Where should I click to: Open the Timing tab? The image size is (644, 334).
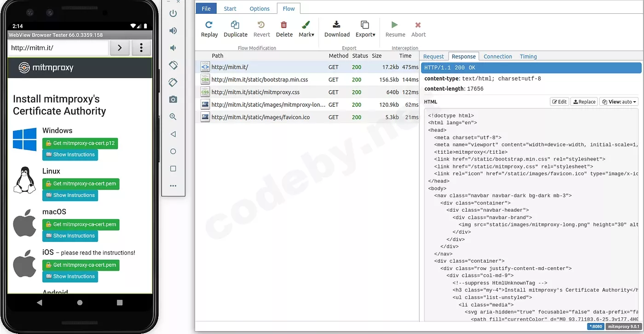[528, 57]
